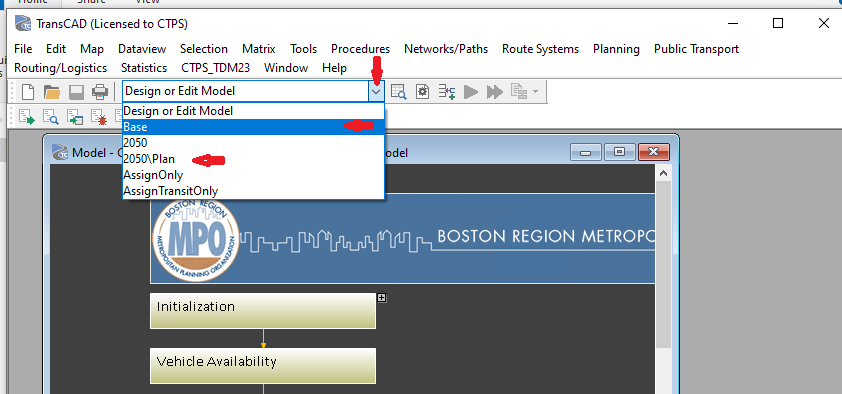The image size is (842, 394).
Task: Select the Initialization model step
Action: (x=263, y=310)
